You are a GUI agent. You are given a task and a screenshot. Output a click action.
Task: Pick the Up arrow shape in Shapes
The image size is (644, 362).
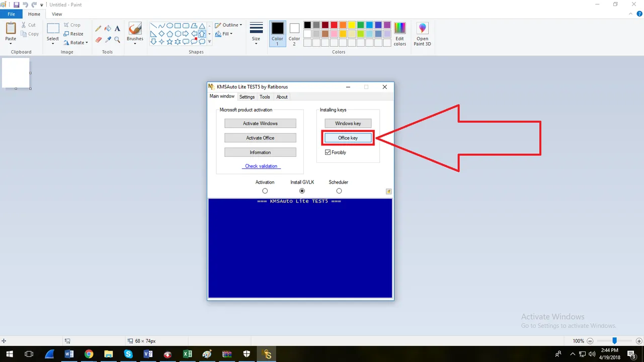(202, 34)
